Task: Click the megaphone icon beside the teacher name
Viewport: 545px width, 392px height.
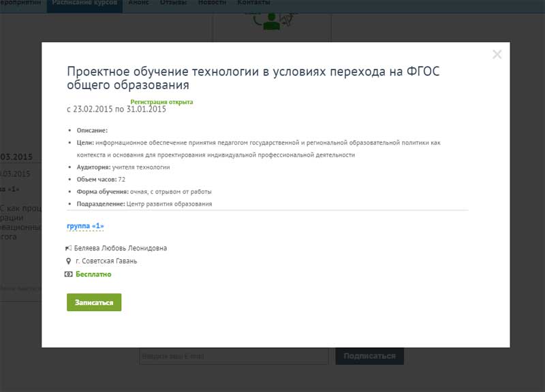Action: (68, 248)
